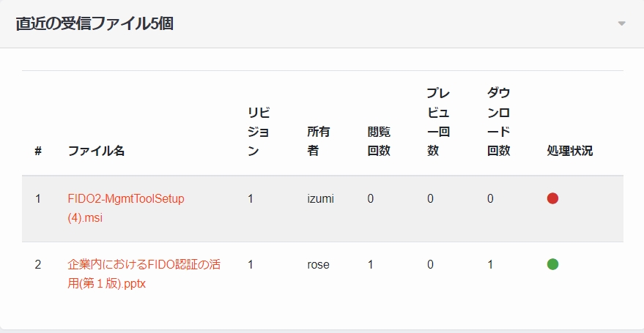
Task: Select the リビジョン column header
Action: tap(259, 132)
